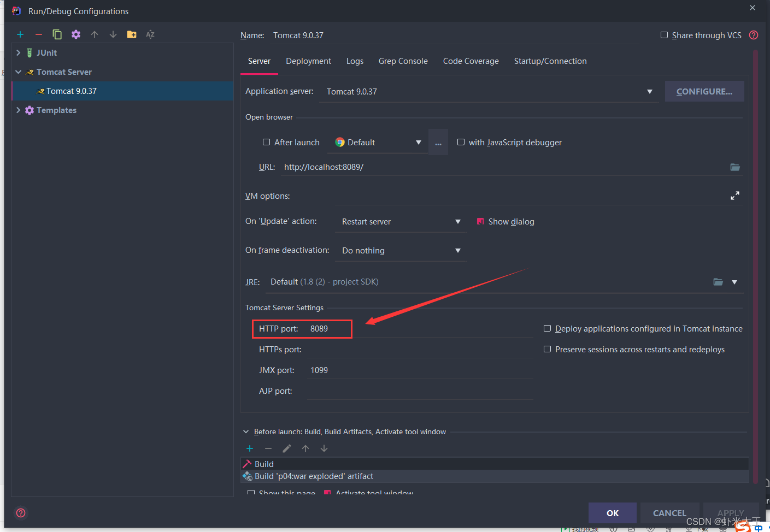Toggle Show dialog checkbox
This screenshot has width=770, height=532.
[x=480, y=221]
